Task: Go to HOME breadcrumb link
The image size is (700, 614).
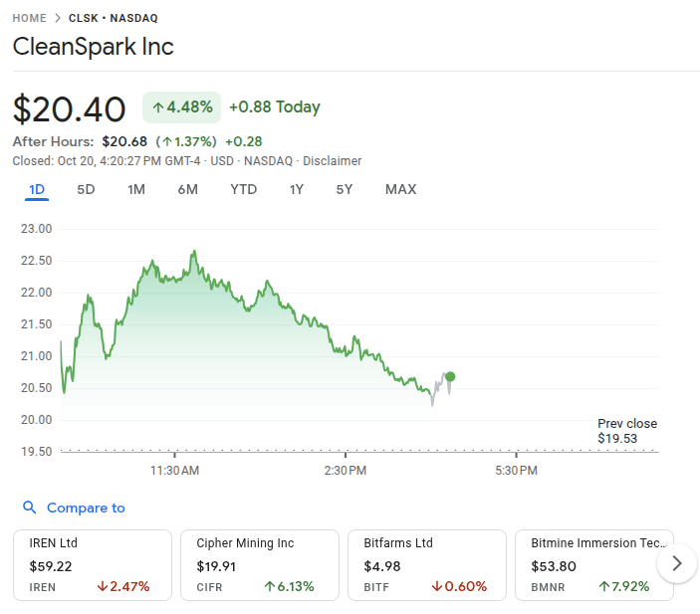Action: click(30, 18)
